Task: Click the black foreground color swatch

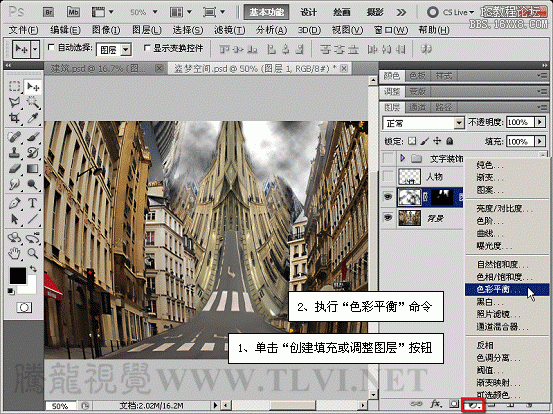Action: point(18,275)
